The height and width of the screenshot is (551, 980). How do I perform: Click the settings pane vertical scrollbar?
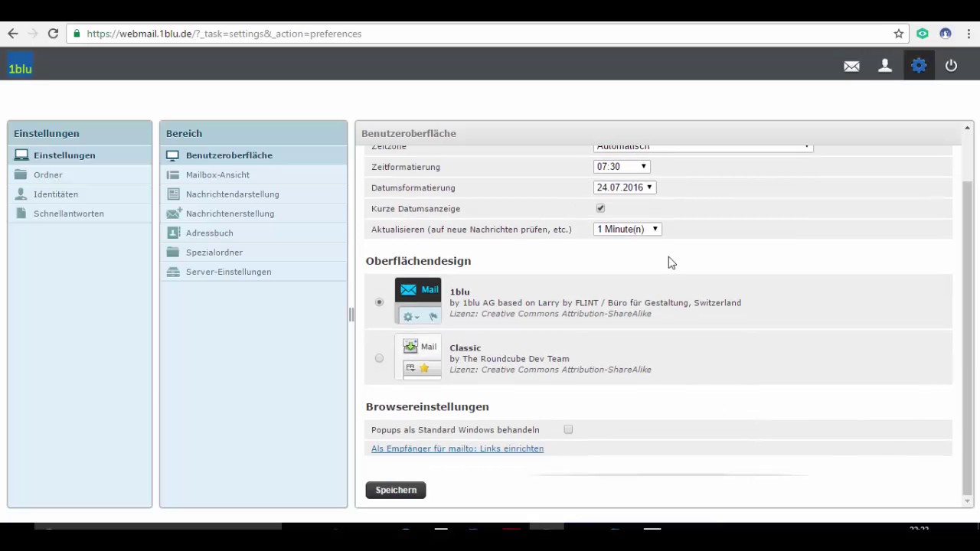967,337
